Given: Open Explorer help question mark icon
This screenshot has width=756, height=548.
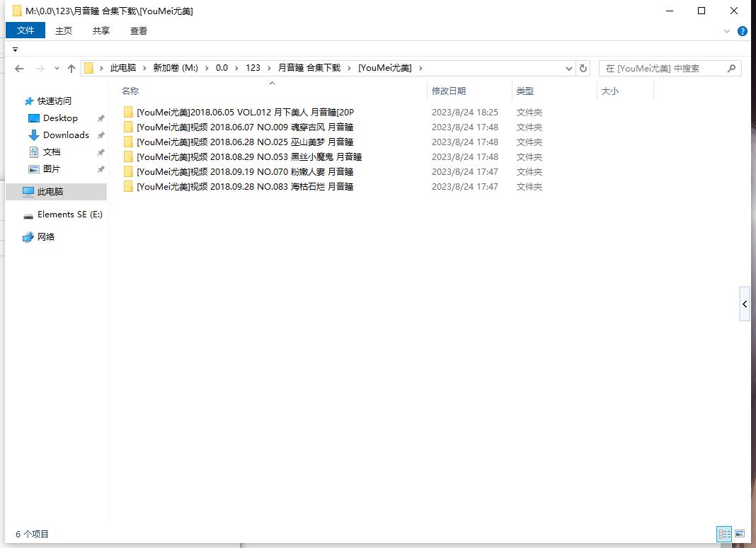Looking at the screenshot, I should (742, 31).
